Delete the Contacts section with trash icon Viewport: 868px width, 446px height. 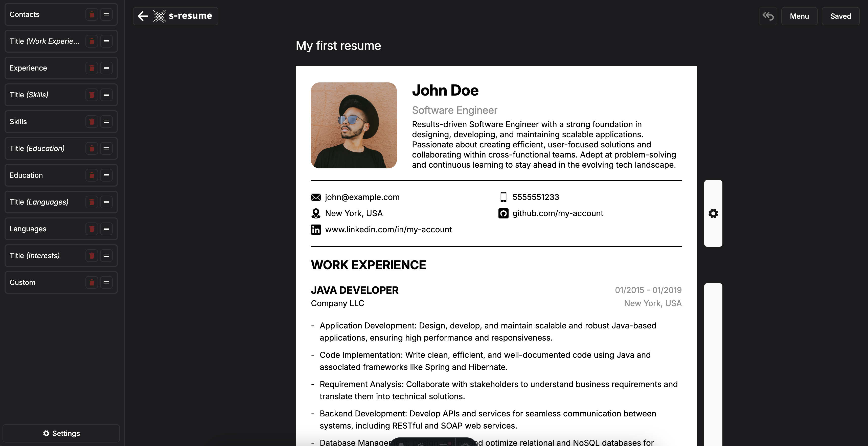pyautogui.click(x=91, y=14)
